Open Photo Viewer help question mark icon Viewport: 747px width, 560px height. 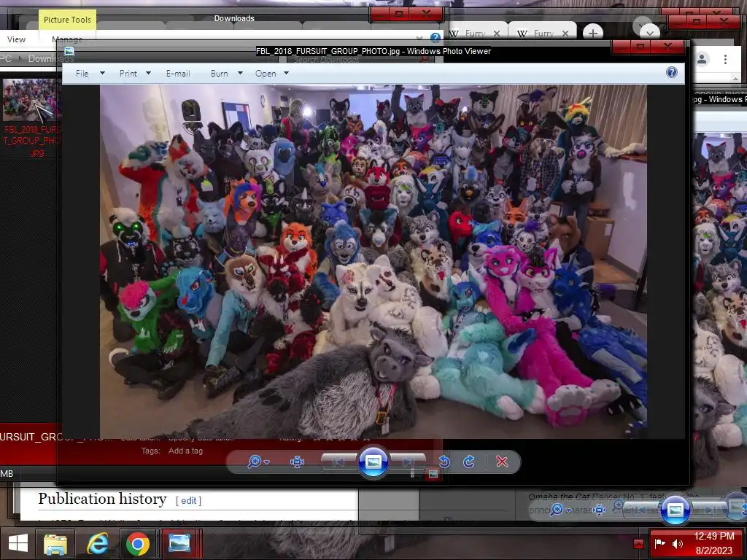coord(672,72)
